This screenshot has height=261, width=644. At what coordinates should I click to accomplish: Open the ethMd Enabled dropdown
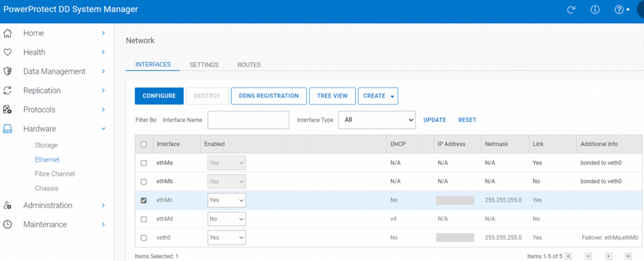click(x=226, y=219)
